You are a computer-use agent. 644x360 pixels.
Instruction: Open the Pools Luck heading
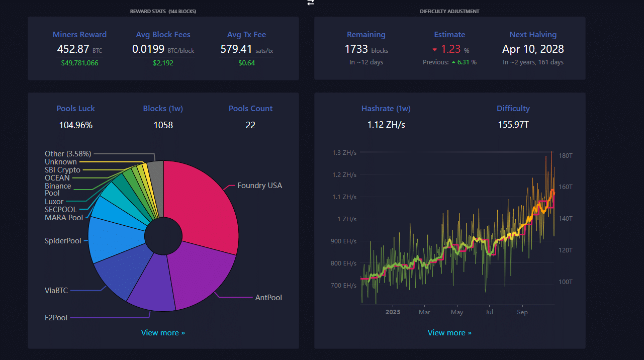(x=75, y=109)
